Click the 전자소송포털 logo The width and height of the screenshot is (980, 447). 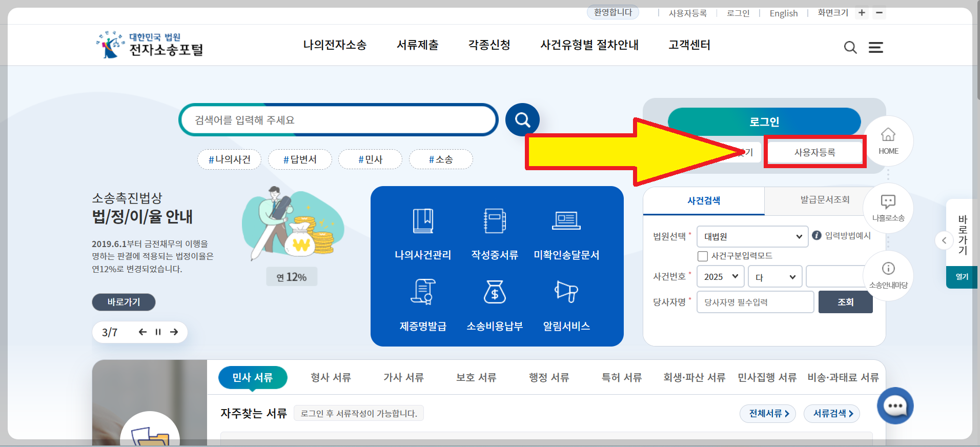click(x=150, y=45)
